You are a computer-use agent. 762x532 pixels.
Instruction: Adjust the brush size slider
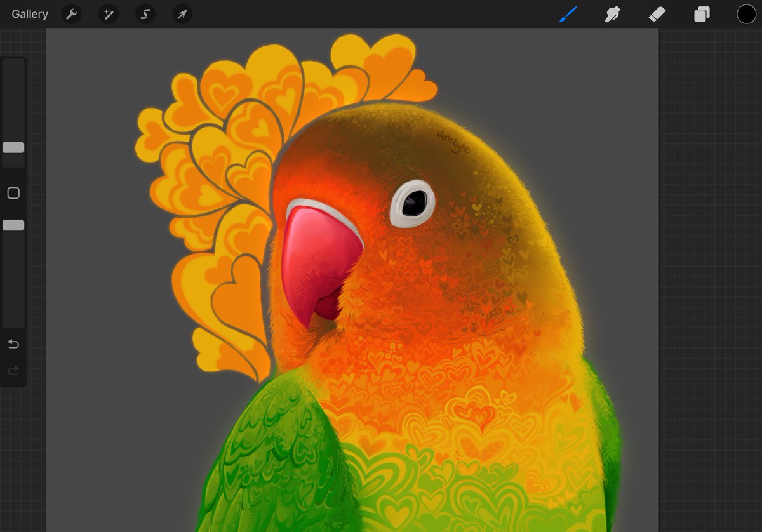[x=13, y=147]
